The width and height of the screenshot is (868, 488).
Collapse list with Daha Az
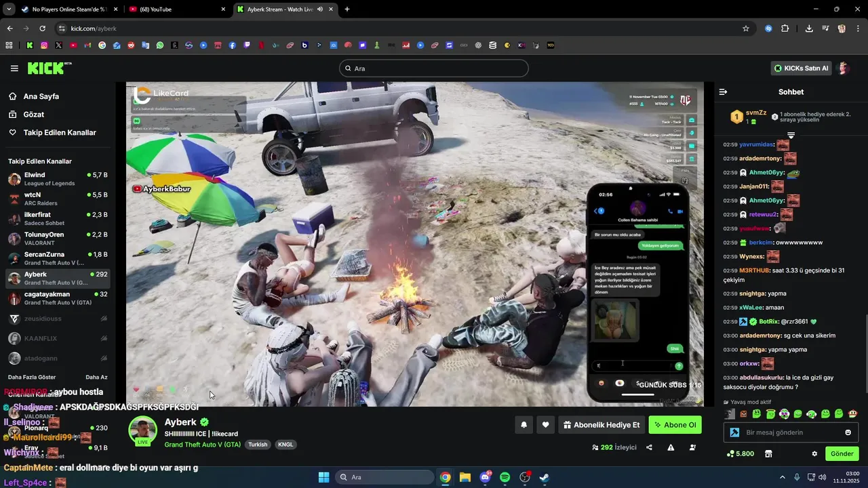click(x=96, y=377)
